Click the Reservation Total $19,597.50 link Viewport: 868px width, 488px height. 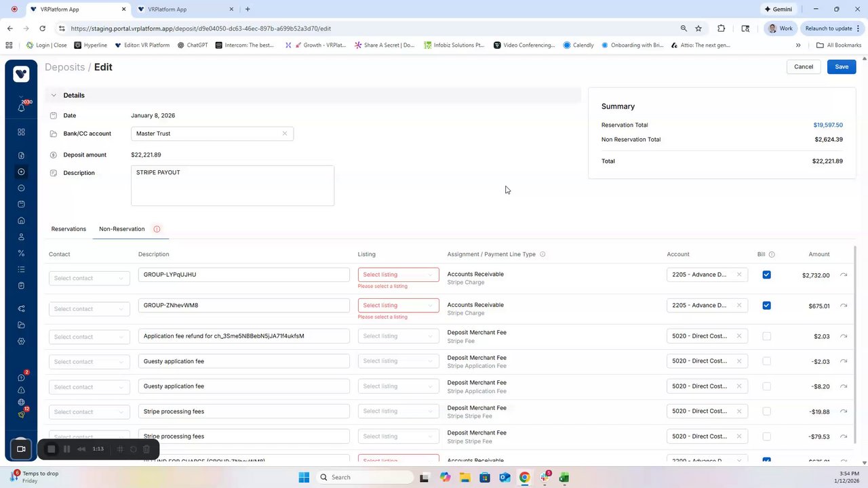pos(828,125)
